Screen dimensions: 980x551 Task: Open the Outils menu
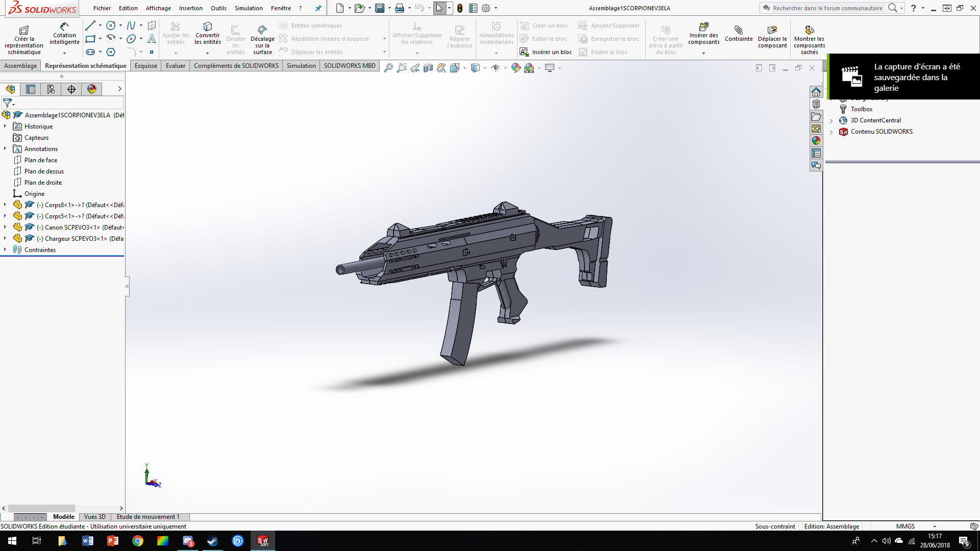pyautogui.click(x=218, y=8)
